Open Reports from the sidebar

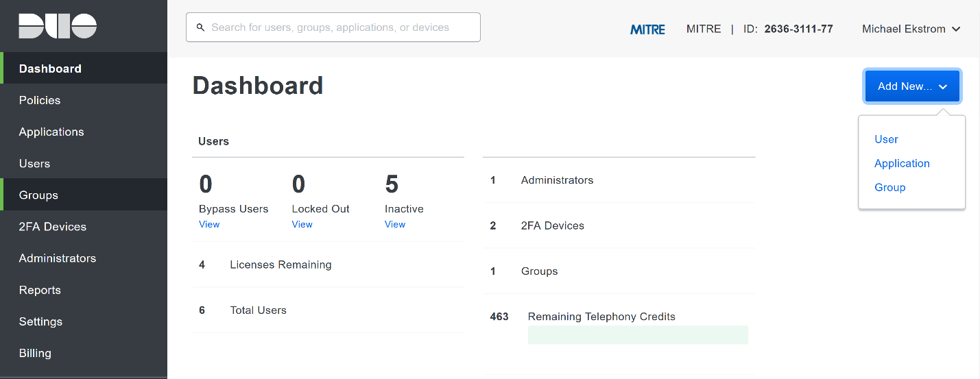[x=40, y=290]
